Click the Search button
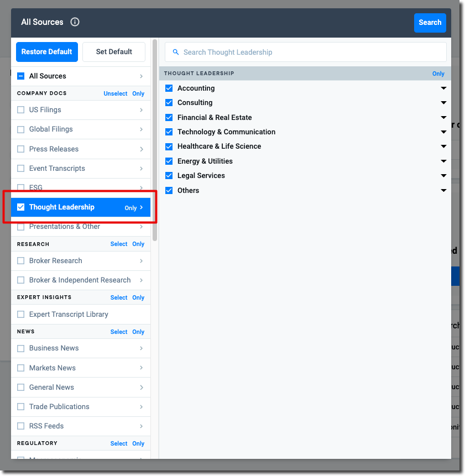The height and width of the screenshot is (476, 465). [430, 23]
